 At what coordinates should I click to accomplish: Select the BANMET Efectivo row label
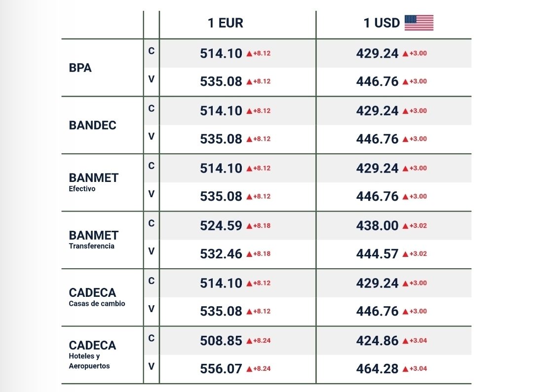tap(94, 181)
